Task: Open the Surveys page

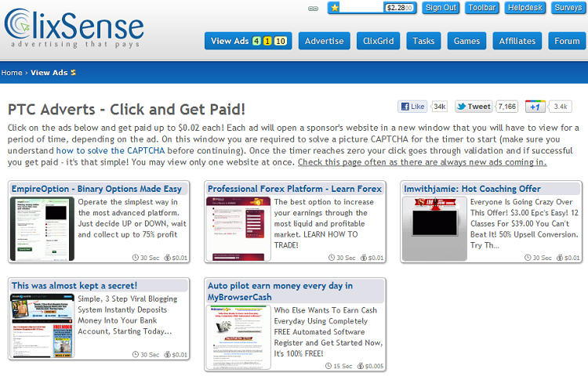Action: pos(568,8)
